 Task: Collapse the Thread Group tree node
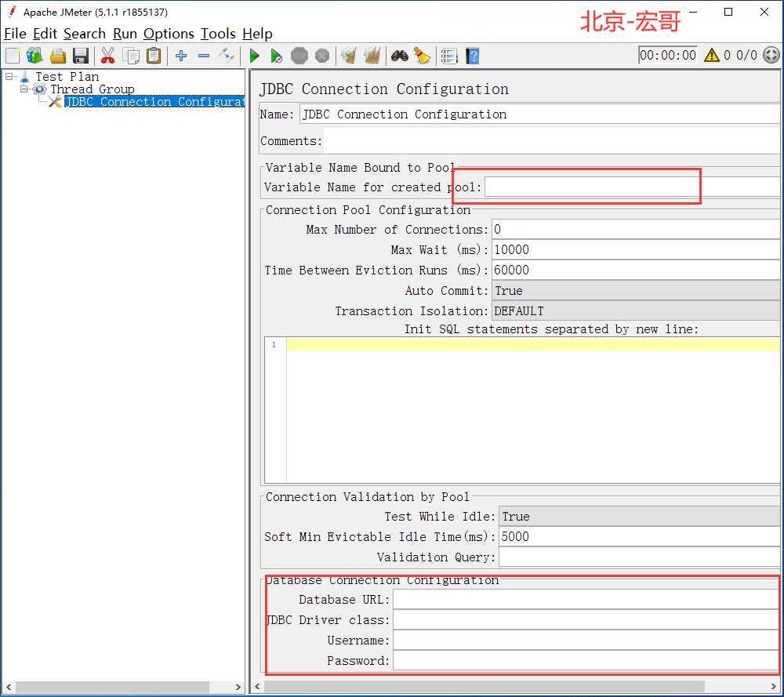click(24, 89)
